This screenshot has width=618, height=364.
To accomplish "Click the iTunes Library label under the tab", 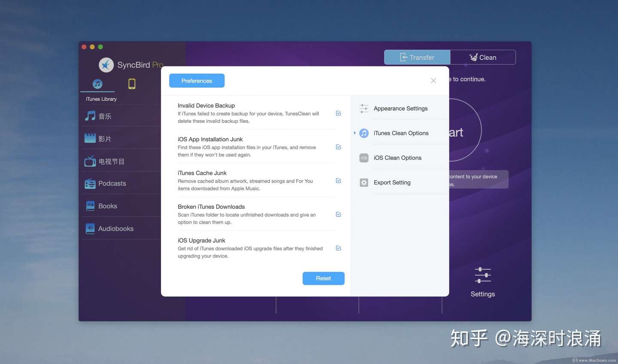I will click(101, 99).
